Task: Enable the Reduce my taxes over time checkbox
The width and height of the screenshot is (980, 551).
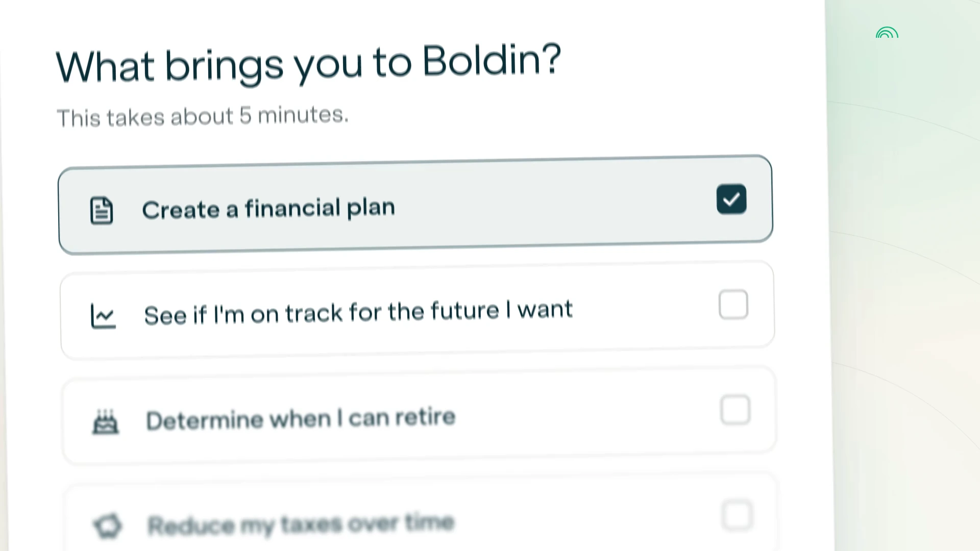Action: [738, 515]
